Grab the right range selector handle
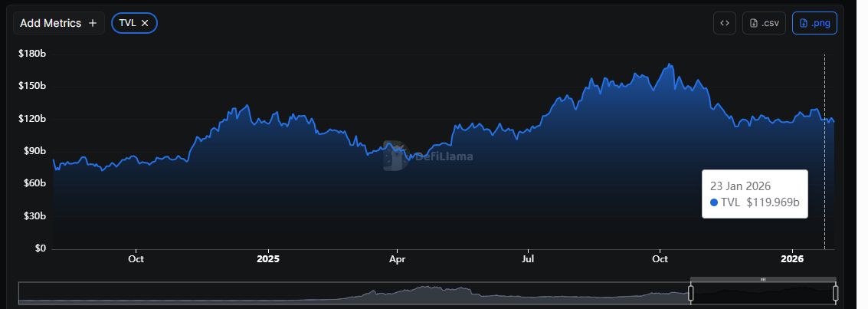Image resolution: width=868 pixels, height=309 pixels. [835, 293]
